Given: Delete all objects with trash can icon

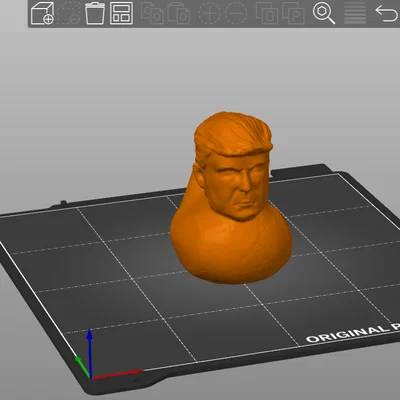Looking at the screenshot, I should coord(95,13).
